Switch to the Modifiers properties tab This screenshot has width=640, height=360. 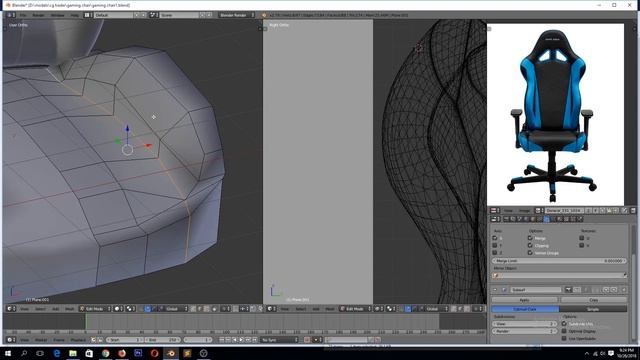546,219
